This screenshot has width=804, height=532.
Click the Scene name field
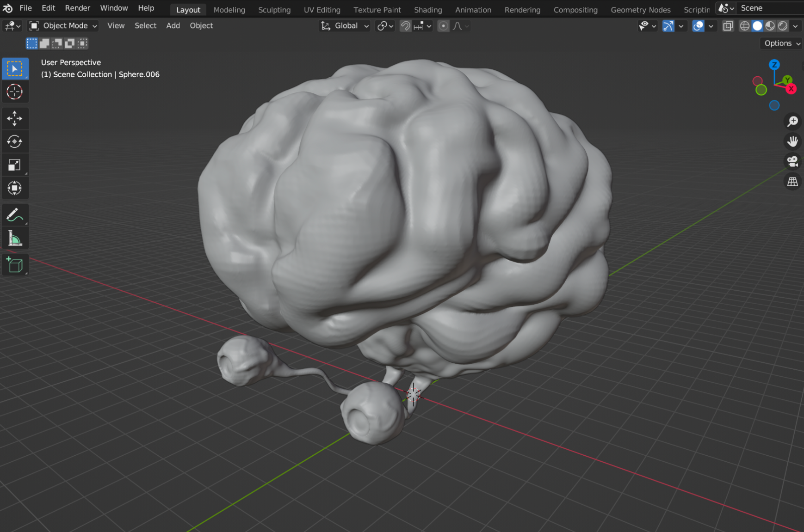coord(770,8)
